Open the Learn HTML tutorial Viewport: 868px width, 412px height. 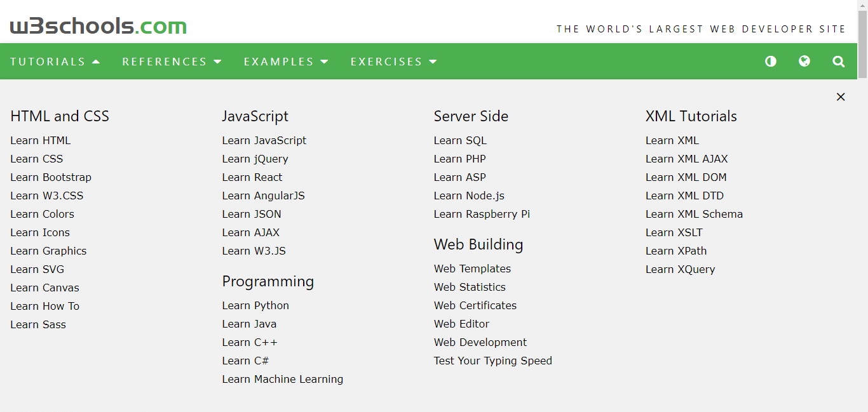click(41, 140)
